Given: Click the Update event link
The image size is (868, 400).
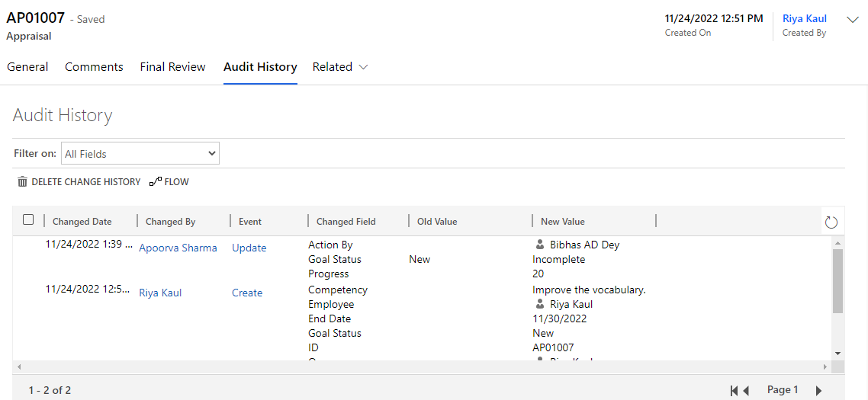Looking at the screenshot, I should pos(249,248).
